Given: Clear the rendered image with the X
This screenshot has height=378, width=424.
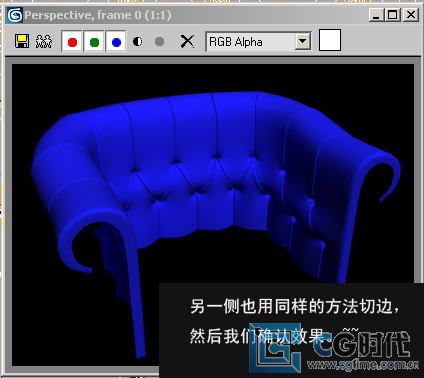Looking at the screenshot, I should point(187,42).
